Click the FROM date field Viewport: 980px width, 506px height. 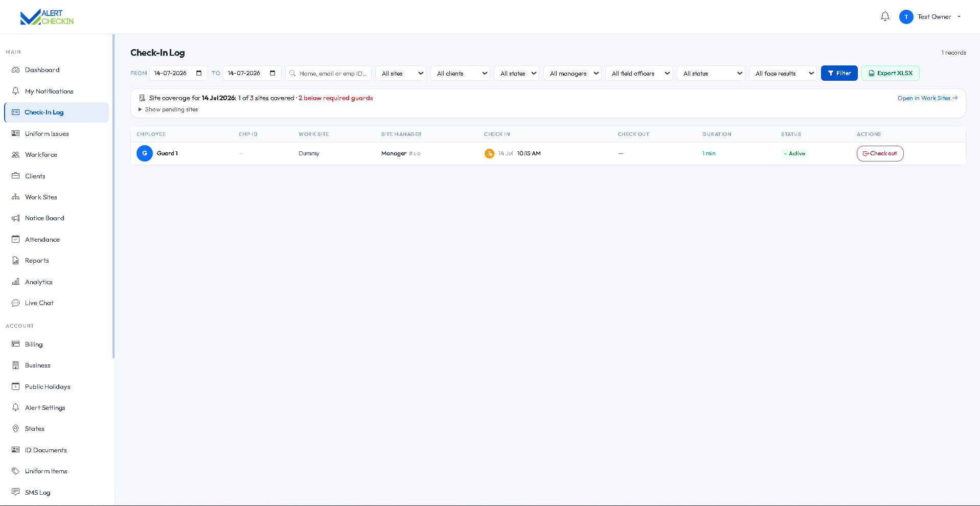(x=178, y=73)
